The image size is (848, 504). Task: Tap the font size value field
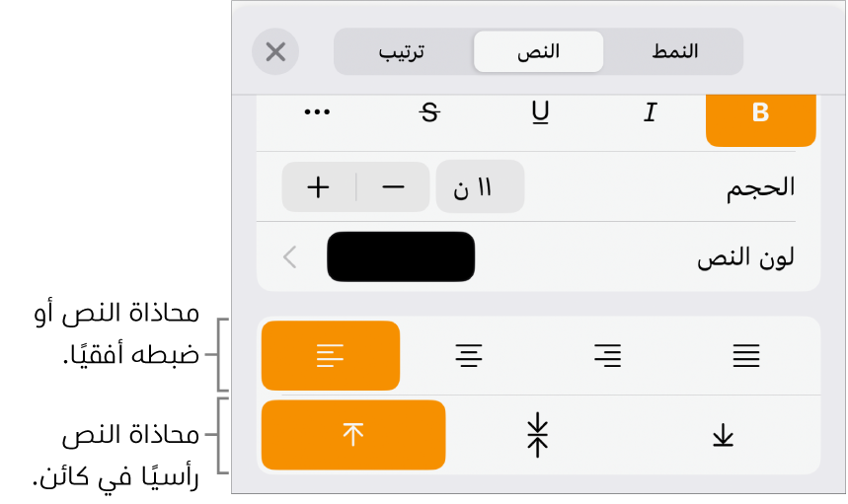pos(480,187)
